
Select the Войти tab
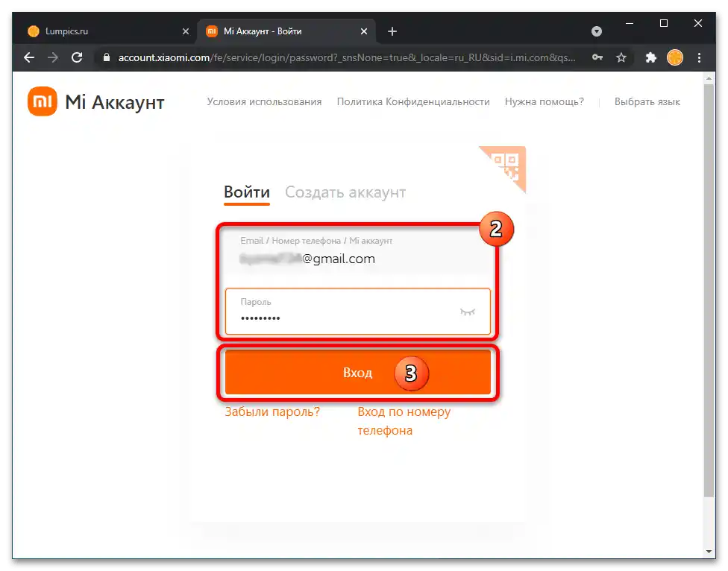247,192
